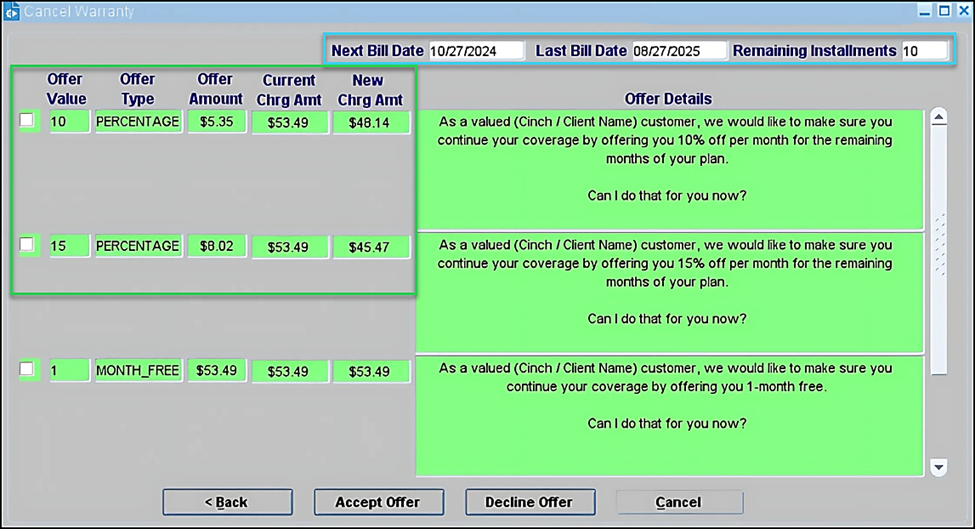975x529 pixels.
Task: Close the Cancel Warranty window
Action: coord(963,11)
